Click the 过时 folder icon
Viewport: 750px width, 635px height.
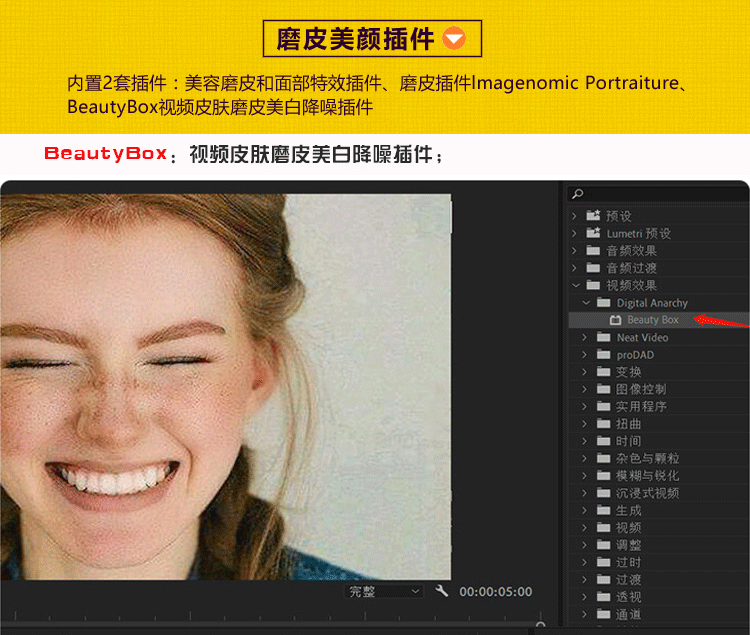click(x=604, y=562)
